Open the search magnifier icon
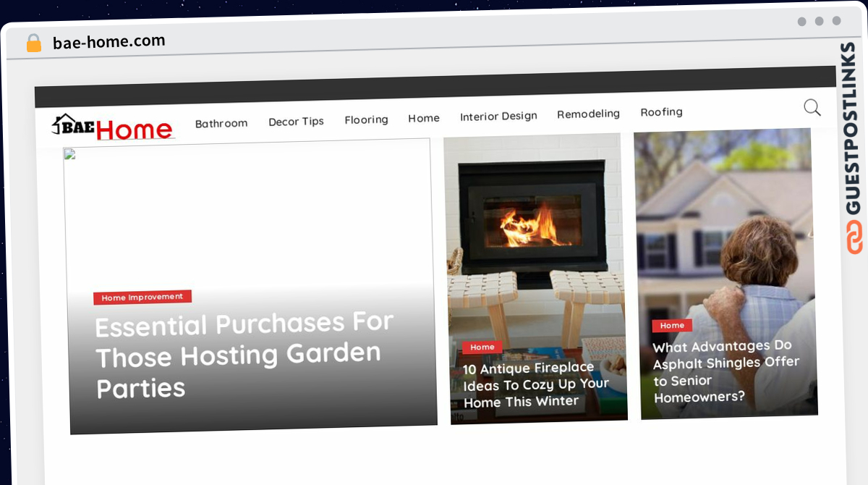The width and height of the screenshot is (868, 485). tap(812, 108)
